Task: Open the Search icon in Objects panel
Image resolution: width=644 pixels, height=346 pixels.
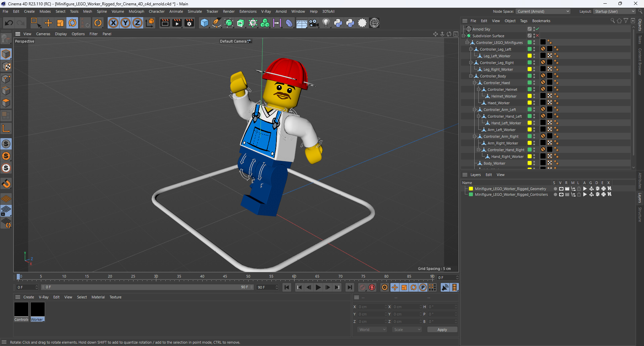Action: (x=612, y=21)
